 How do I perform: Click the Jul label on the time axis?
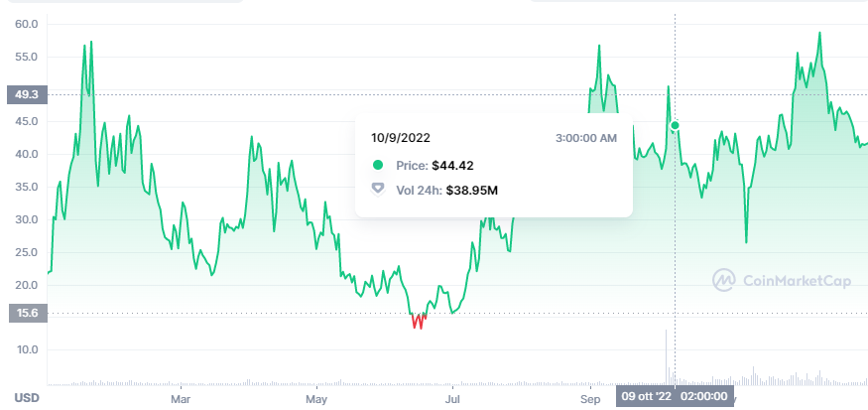pyautogui.click(x=452, y=399)
